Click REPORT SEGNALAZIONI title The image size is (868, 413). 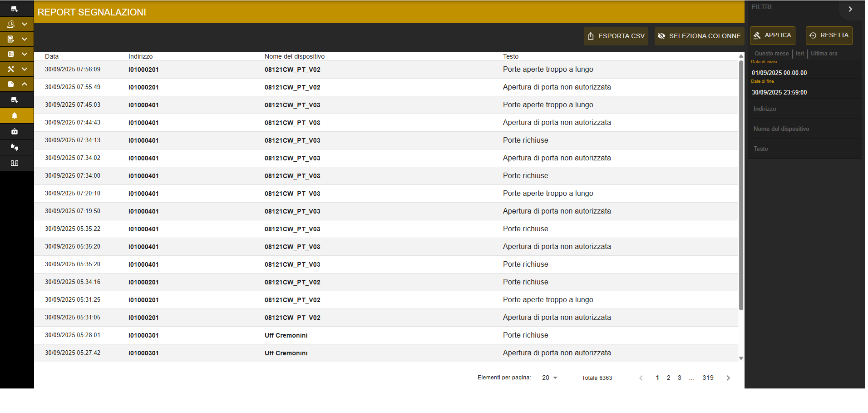point(92,12)
